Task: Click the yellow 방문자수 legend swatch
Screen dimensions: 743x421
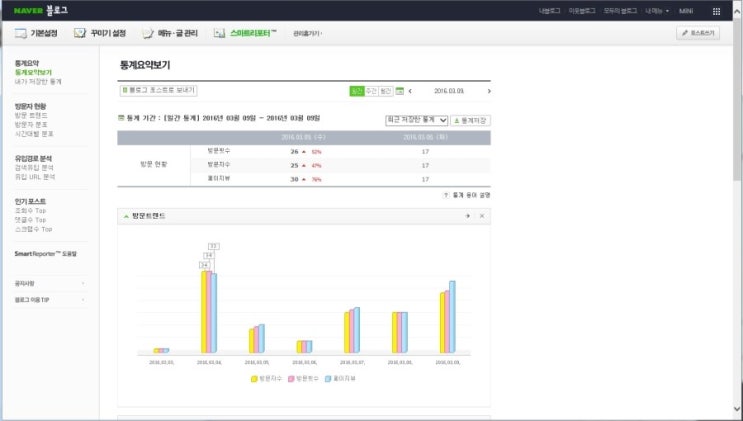Action: (x=254, y=379)
